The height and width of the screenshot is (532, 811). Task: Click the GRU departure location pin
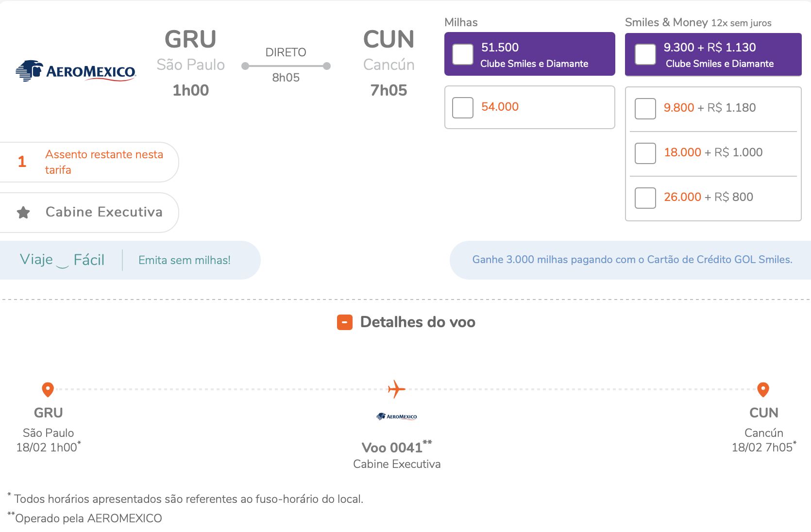48,389
